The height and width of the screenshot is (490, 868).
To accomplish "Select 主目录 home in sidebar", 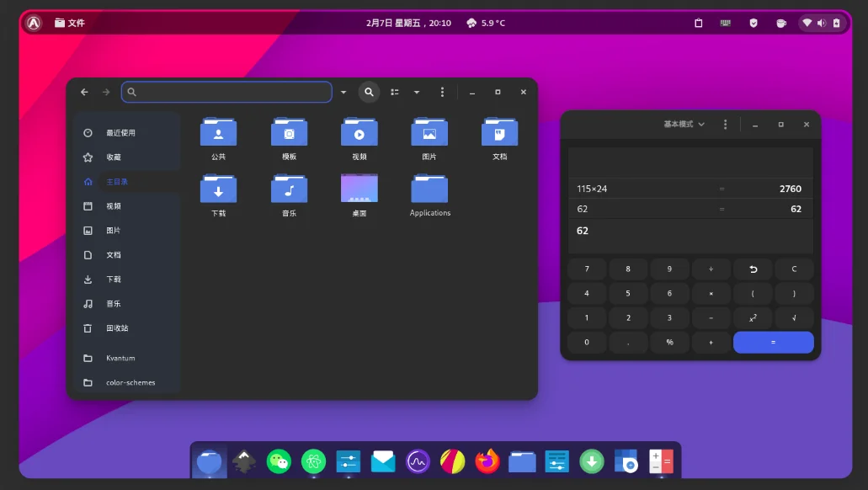I will point(127,182).
